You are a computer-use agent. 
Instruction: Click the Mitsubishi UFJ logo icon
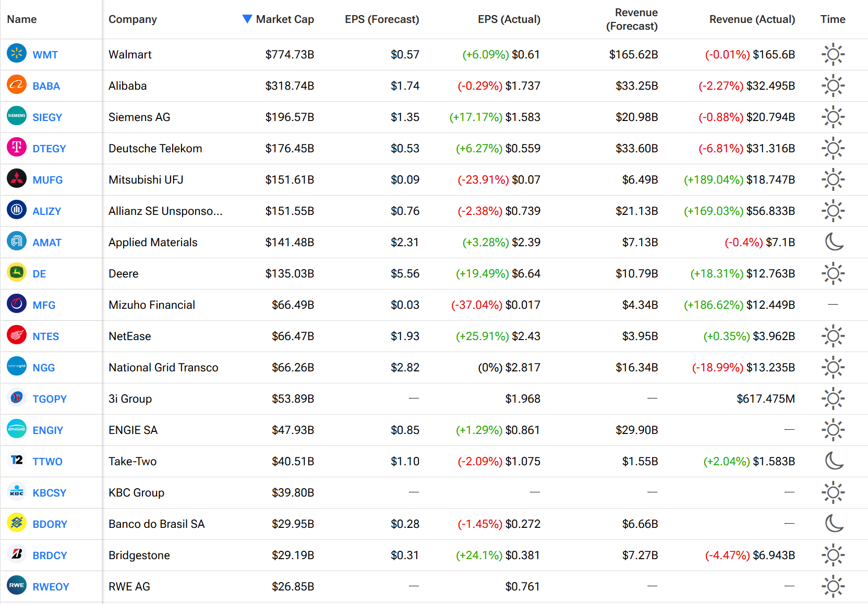tap(17, 178)
